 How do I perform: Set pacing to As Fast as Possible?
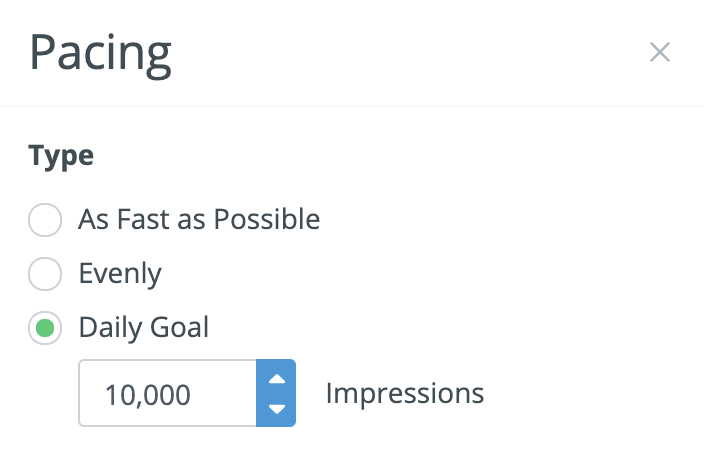[45, 220]
